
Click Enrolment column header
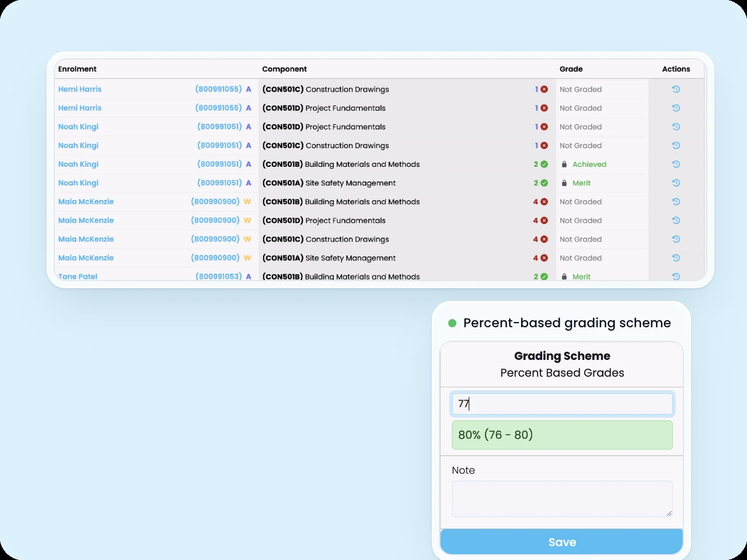click(x=78, y=69)
